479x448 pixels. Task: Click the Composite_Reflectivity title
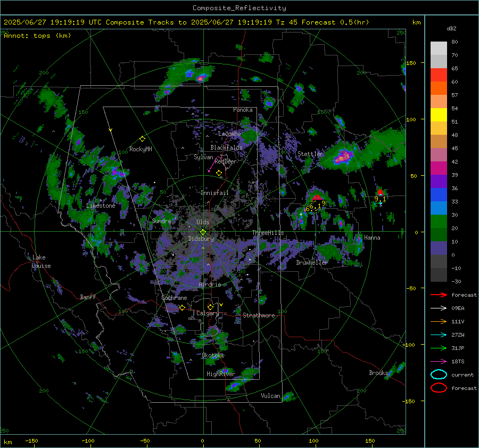coord(240,8)
